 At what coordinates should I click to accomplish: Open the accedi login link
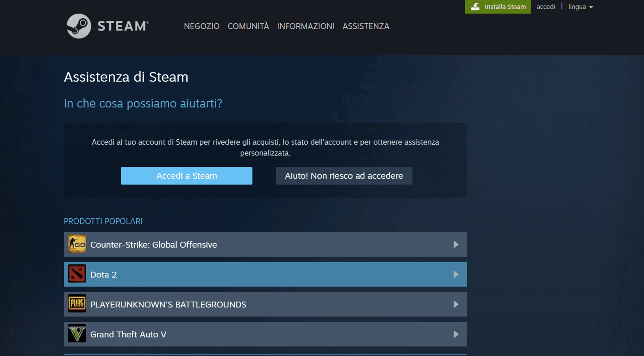point(546,7)
